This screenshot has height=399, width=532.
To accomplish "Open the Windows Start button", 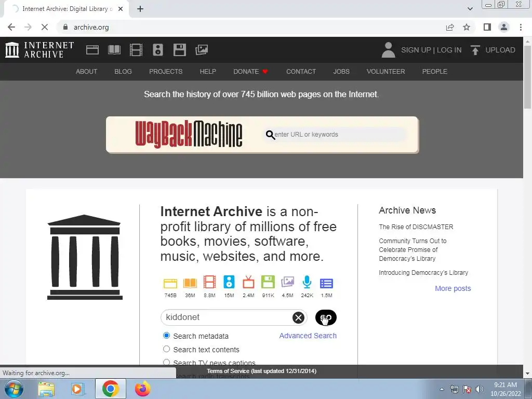I will click(14, 389).
